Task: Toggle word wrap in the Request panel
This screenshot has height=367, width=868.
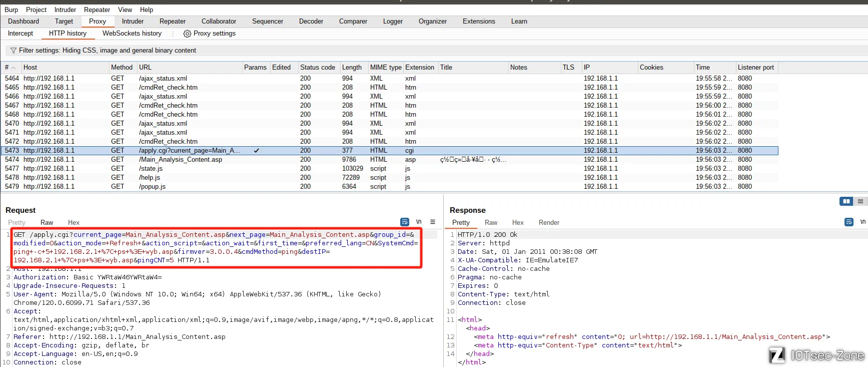Action: [405, 222]
